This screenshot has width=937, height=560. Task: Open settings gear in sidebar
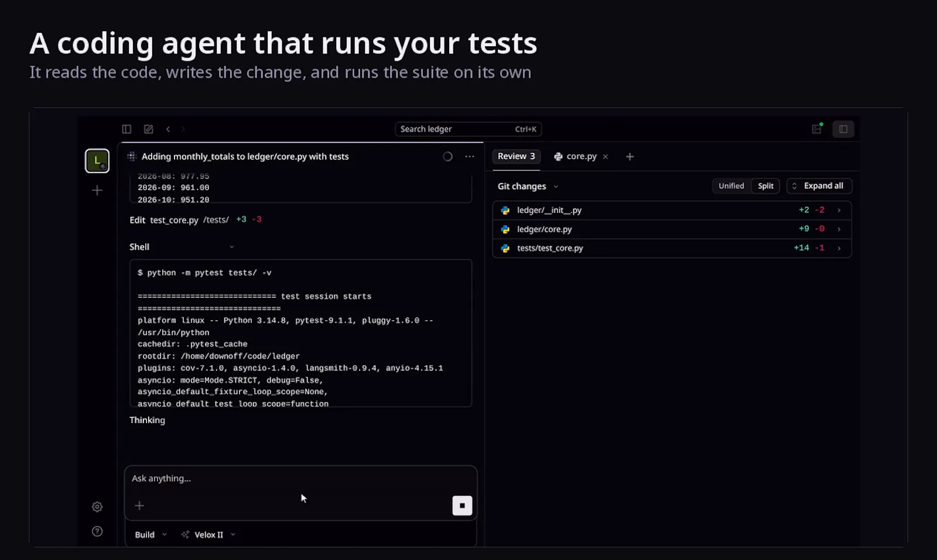pos(97,507)
